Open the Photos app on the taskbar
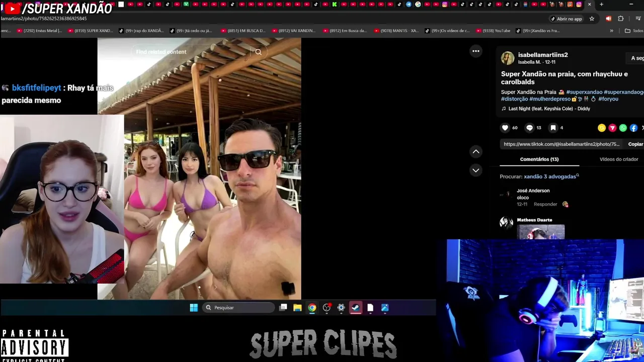 385,308
